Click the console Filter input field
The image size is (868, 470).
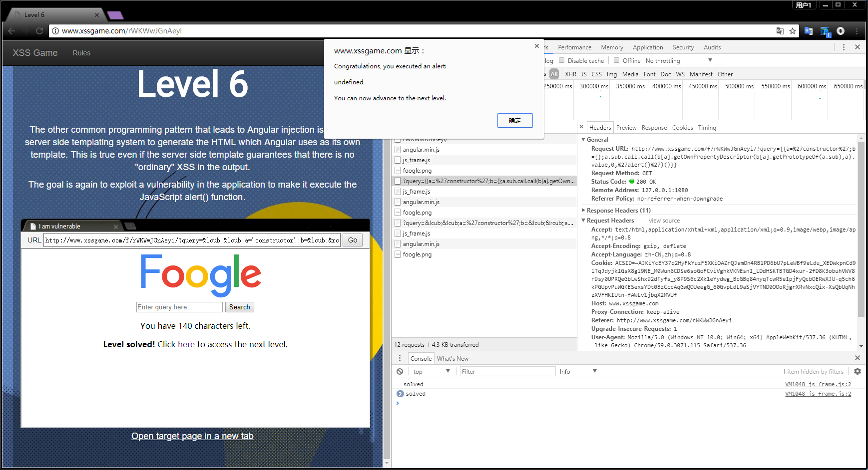click(x=507, y=372)
